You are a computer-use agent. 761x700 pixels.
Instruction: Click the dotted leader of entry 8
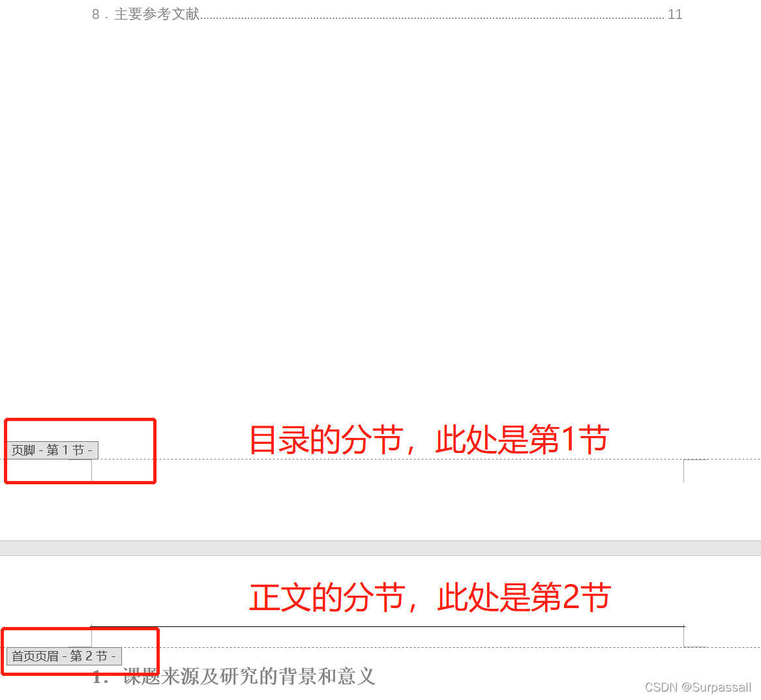(x=432, y=18)
